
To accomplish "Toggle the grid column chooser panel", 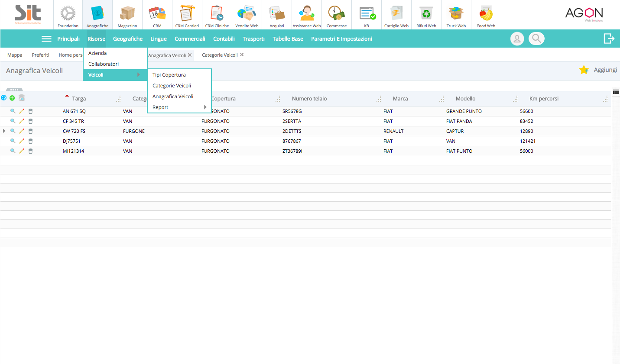I will click(616, 92).
